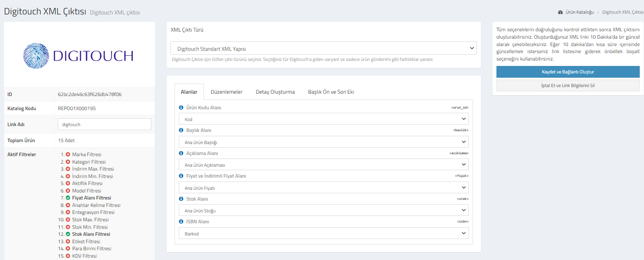
Task: Click İptal Et ve Link Bilgilerini Sil
Action: (568, 85)
